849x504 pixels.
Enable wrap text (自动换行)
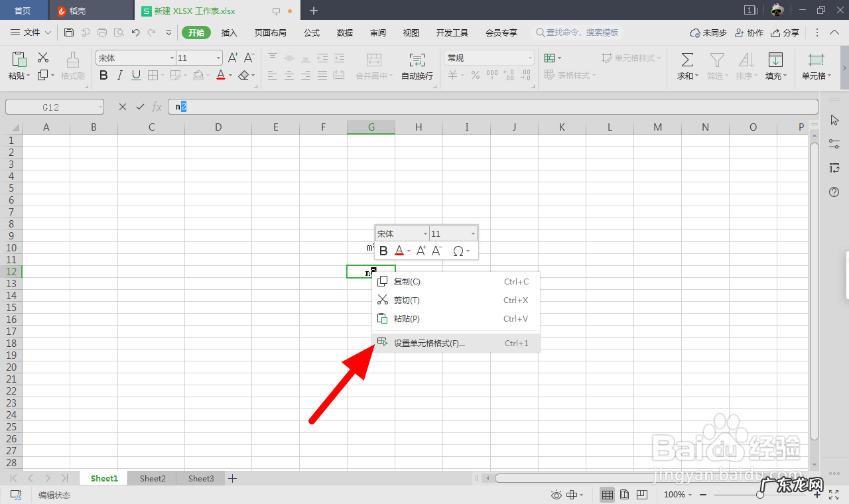click(x=417, y=65)
